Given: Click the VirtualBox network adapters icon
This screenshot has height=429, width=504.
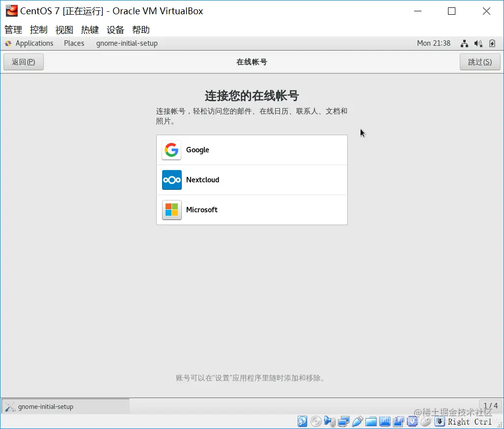Looking at the screenshot, I should (343, 421).
